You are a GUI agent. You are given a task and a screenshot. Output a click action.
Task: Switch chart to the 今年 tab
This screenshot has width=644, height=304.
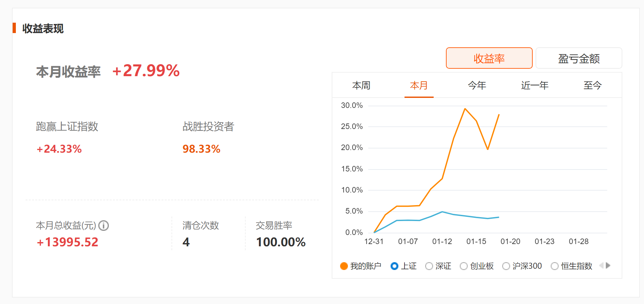point(477,86)
